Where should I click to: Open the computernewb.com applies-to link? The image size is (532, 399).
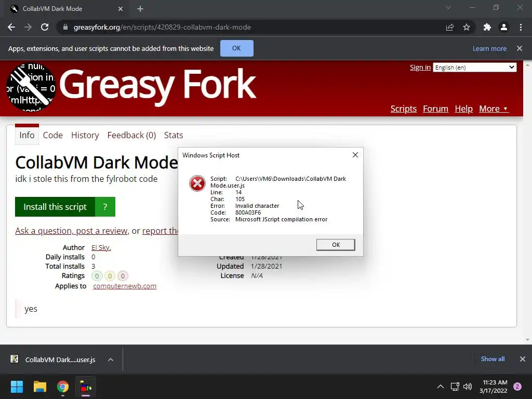125,286
